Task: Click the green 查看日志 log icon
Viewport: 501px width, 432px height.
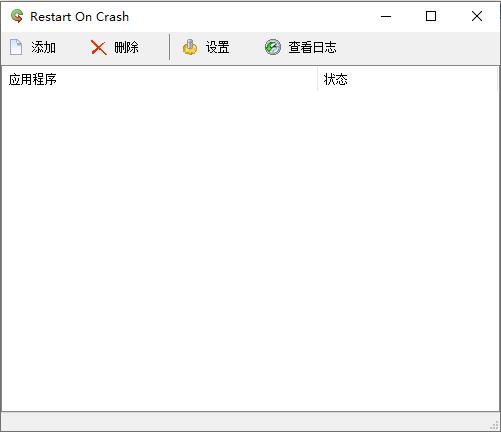Action: point(273,47)
